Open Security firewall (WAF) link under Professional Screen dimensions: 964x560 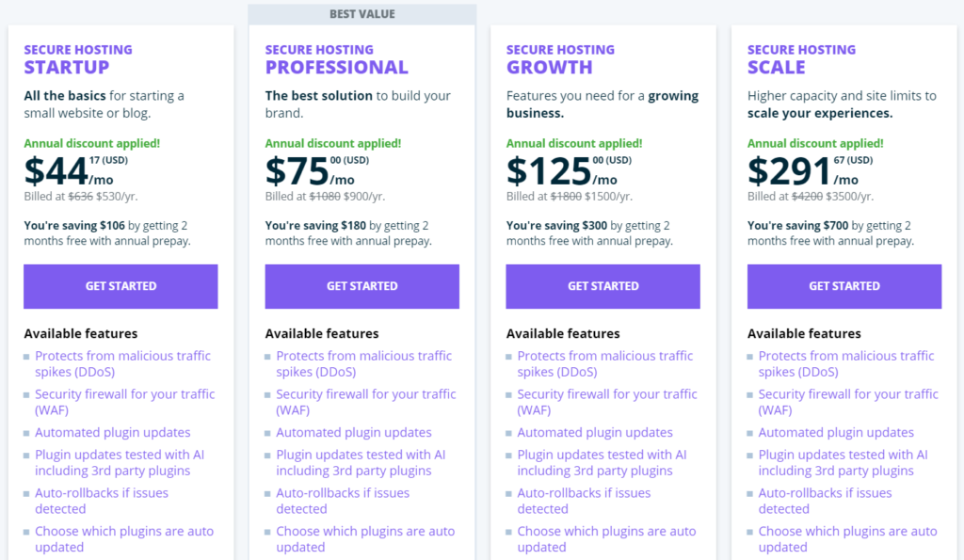click(366, 402)
